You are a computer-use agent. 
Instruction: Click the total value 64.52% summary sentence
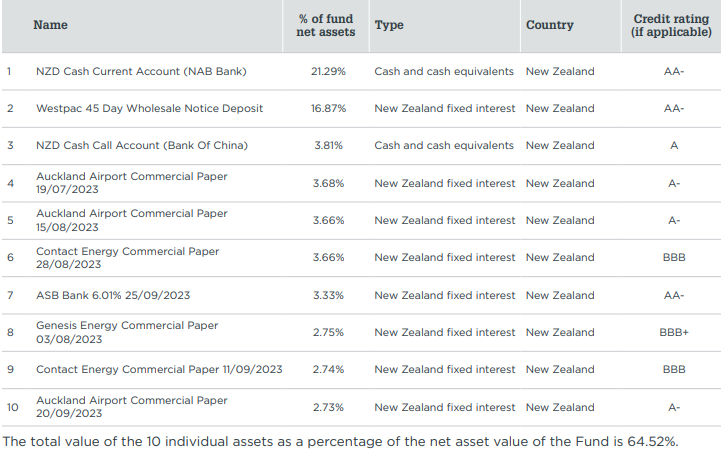pos(340,440)
